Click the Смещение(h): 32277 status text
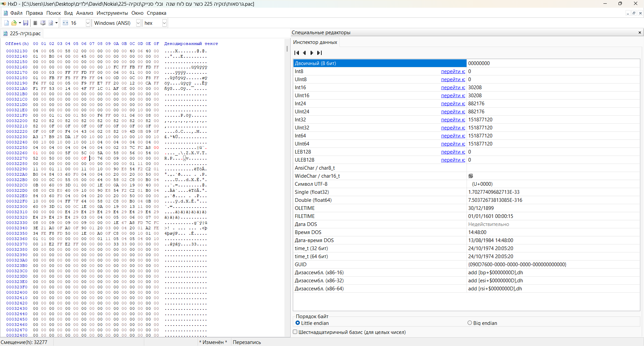This screenshot has width=644, height=346. pyautogui.click(x=24, y=342)
